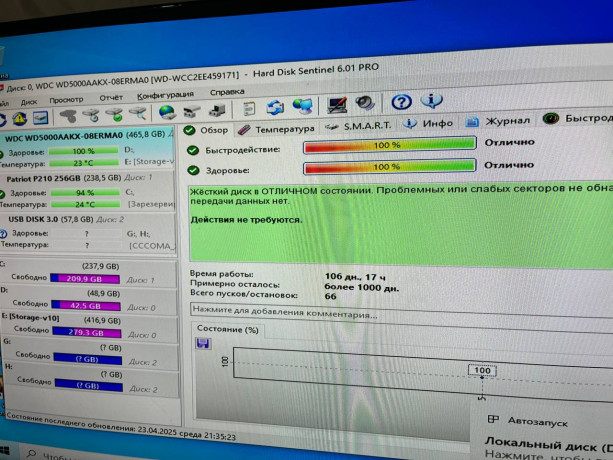Switch to the Температура tab
Screen dimensions: 613x460
pyautogui.click(x=276, y=129)
